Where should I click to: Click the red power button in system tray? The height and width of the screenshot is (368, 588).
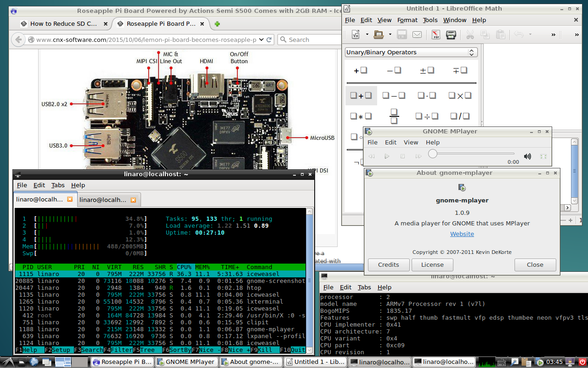(582, 362)
